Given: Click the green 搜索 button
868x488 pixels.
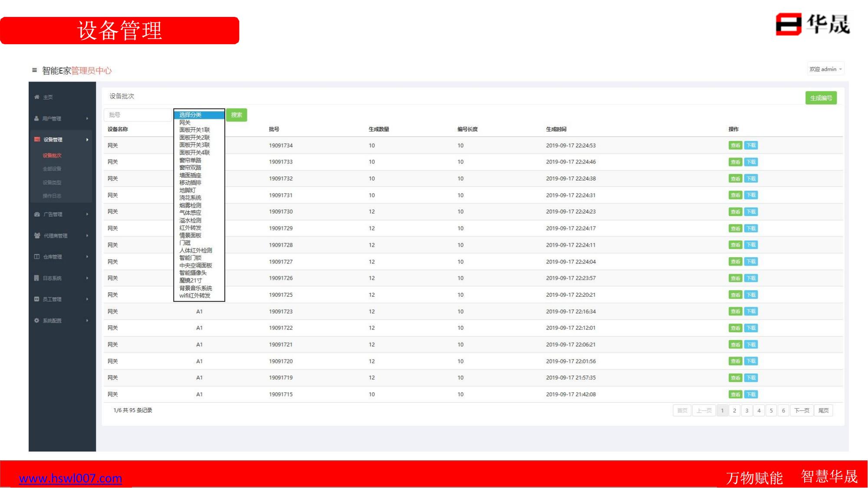Looking at the screenshot, I should (237, 115).
